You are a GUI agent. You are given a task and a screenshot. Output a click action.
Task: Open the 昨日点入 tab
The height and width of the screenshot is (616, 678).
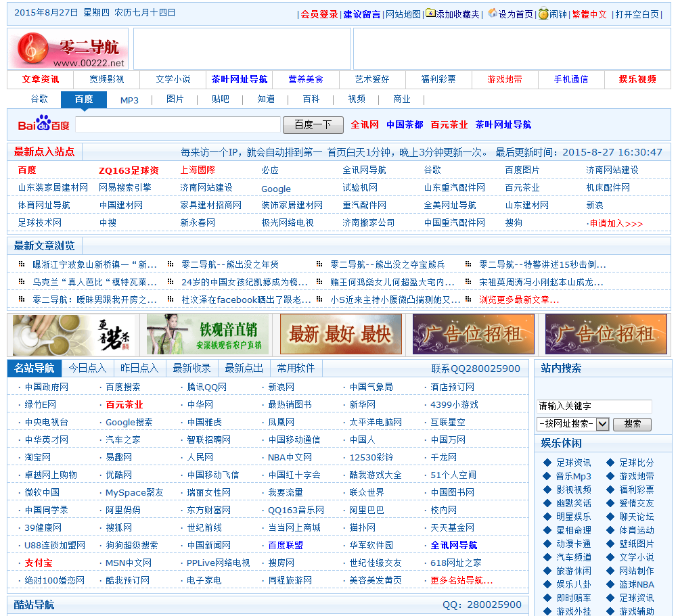(139, 368)
